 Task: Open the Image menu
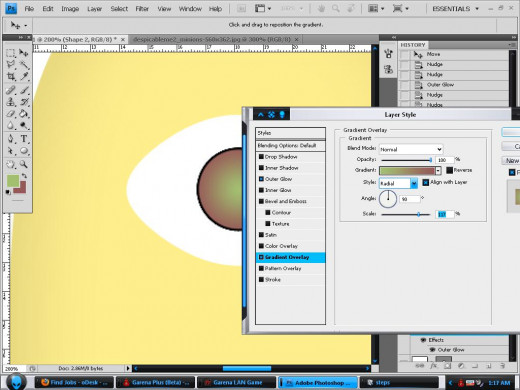coord(70,9)
